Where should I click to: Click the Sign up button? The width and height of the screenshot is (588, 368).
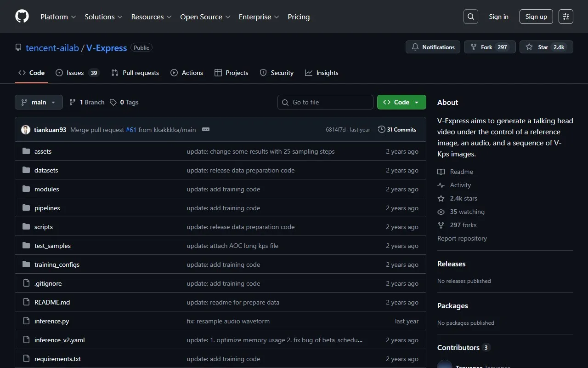536,17
